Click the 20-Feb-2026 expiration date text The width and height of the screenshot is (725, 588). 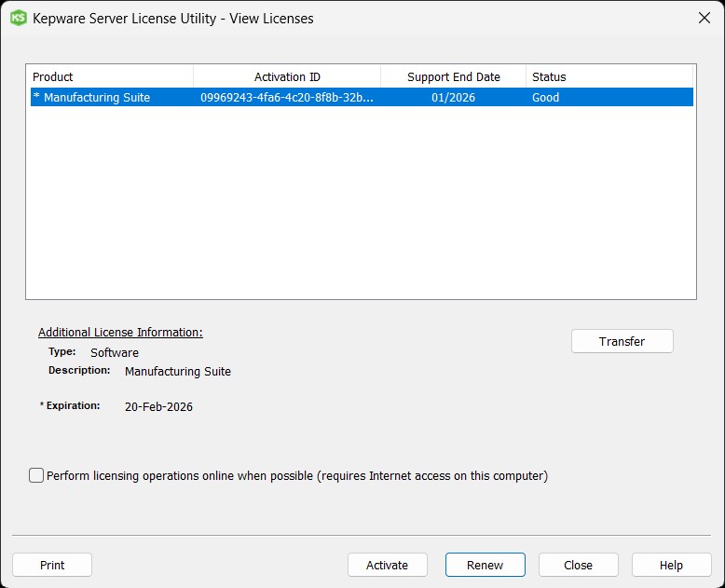pos(158,406)
